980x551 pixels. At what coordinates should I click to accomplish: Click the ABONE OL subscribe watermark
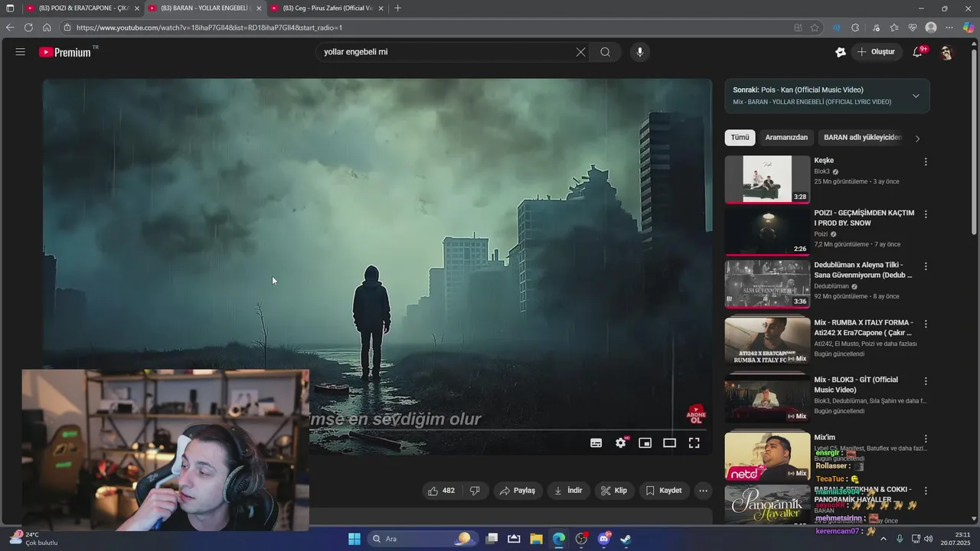696,416
